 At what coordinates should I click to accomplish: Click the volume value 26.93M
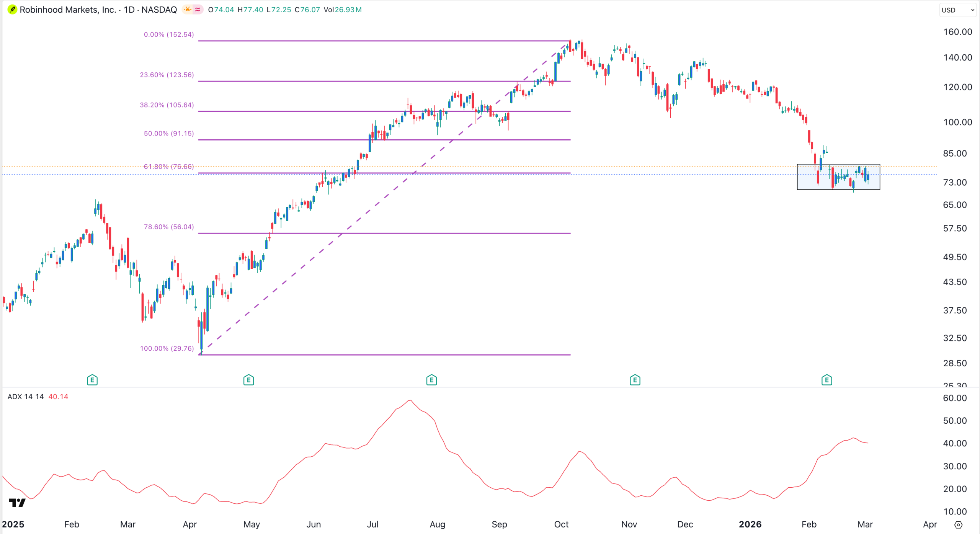point(348,10)
